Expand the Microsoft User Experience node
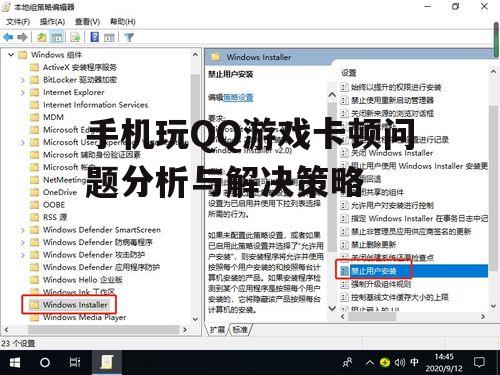500x375 pixels. pyautogui.click(x=23, y=142)
